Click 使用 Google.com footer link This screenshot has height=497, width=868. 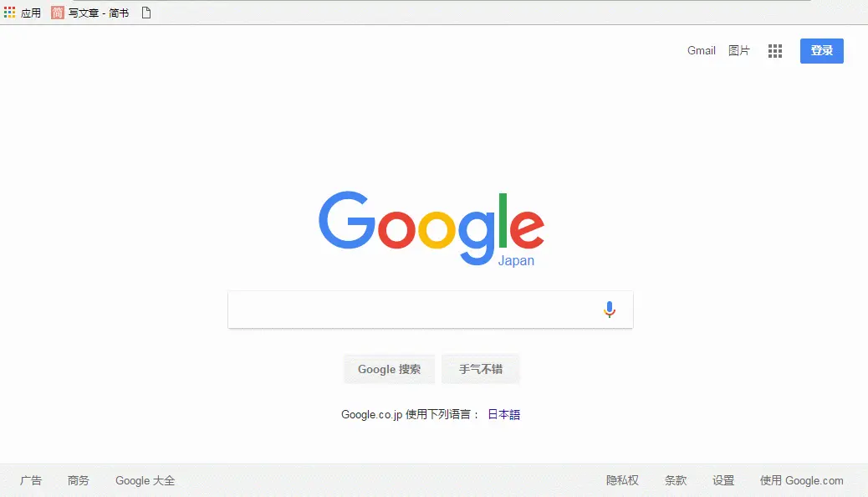click(x=802, y=480)
